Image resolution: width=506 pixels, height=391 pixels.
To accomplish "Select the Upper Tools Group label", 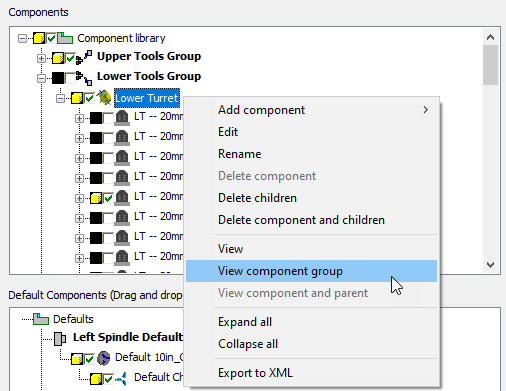I will [x=149, y=56].
